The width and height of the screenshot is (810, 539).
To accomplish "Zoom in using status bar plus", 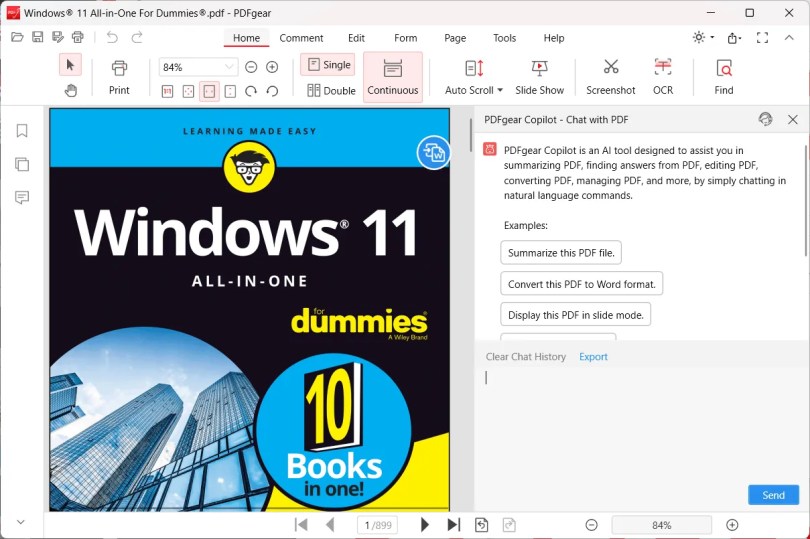I will click(732, 525).
